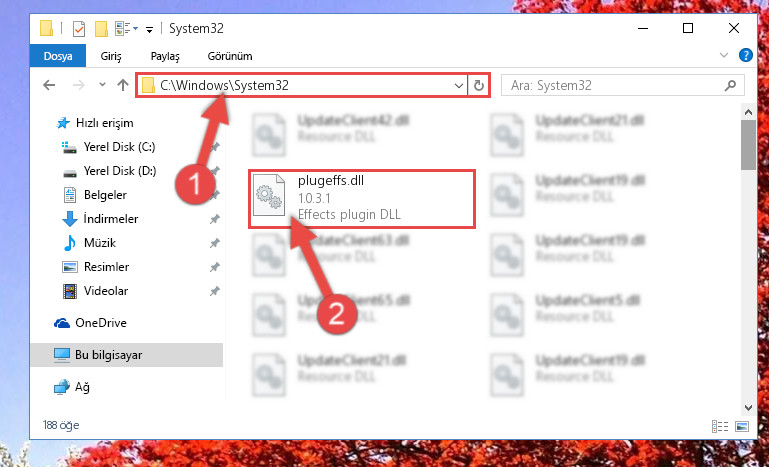The height and width of the screenshot is (467, 769).
Task: Open OneDrive in the sidebar
Action: 101,323
